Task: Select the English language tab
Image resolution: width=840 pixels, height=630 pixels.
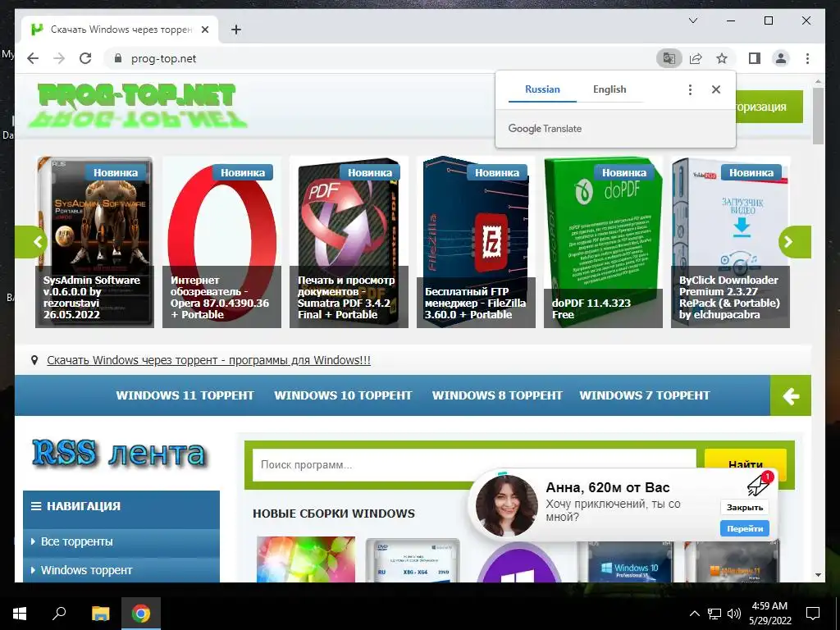Action: (609, 89)
